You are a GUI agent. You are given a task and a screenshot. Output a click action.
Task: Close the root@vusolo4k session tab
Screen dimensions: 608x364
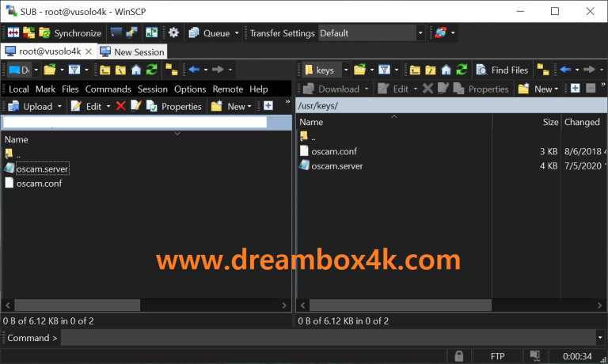(x=89, y=51)
